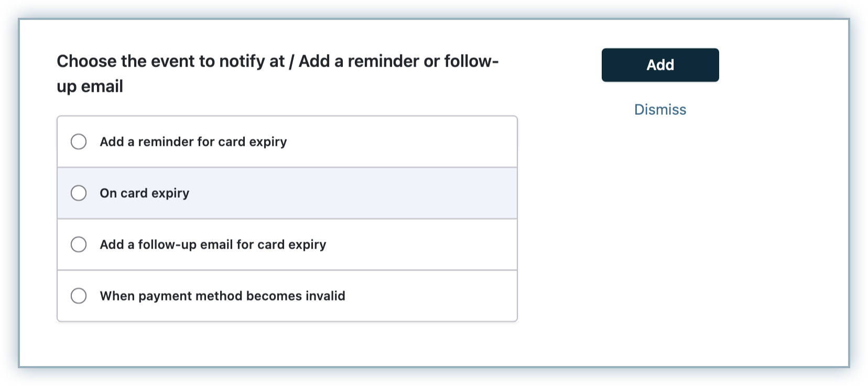
Task: Click blank area of the payment method invalid row
Action: 440,296
